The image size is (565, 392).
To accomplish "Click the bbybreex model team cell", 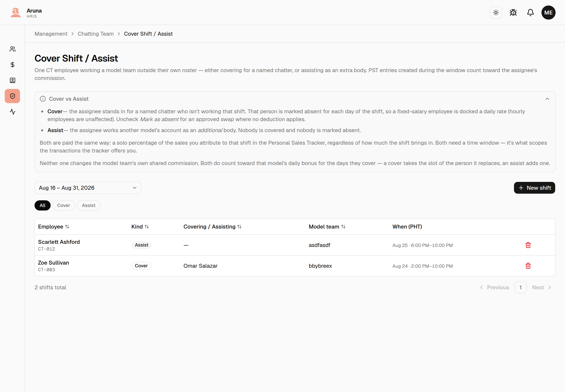I will coord(320,266).
